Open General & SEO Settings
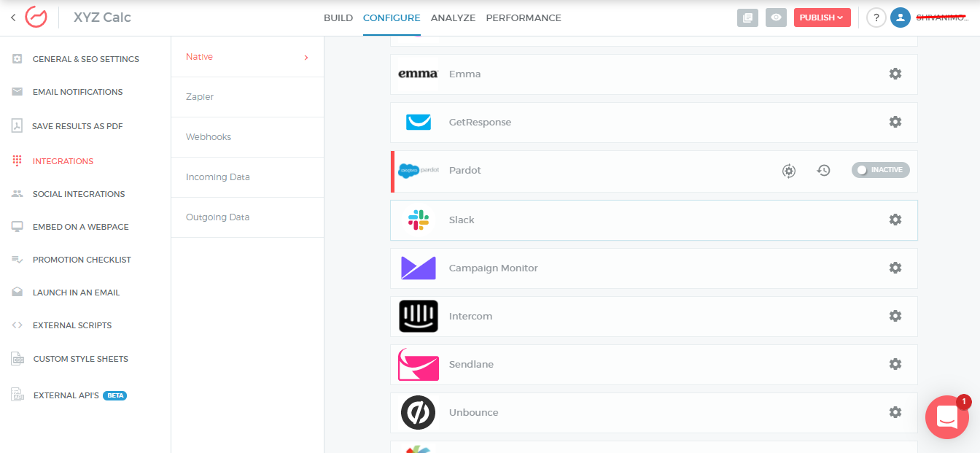980x453 pixels. [x=85, y=59]
